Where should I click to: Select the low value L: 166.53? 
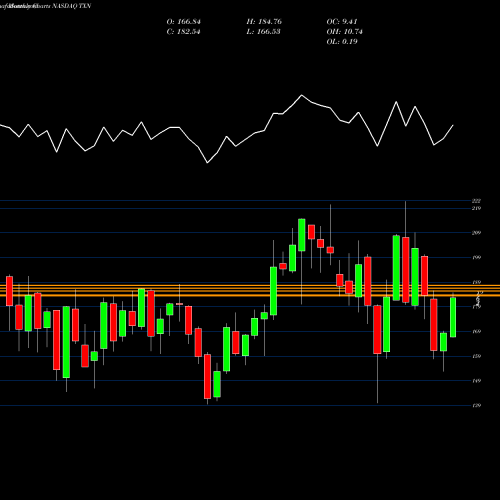click(263, 32)
